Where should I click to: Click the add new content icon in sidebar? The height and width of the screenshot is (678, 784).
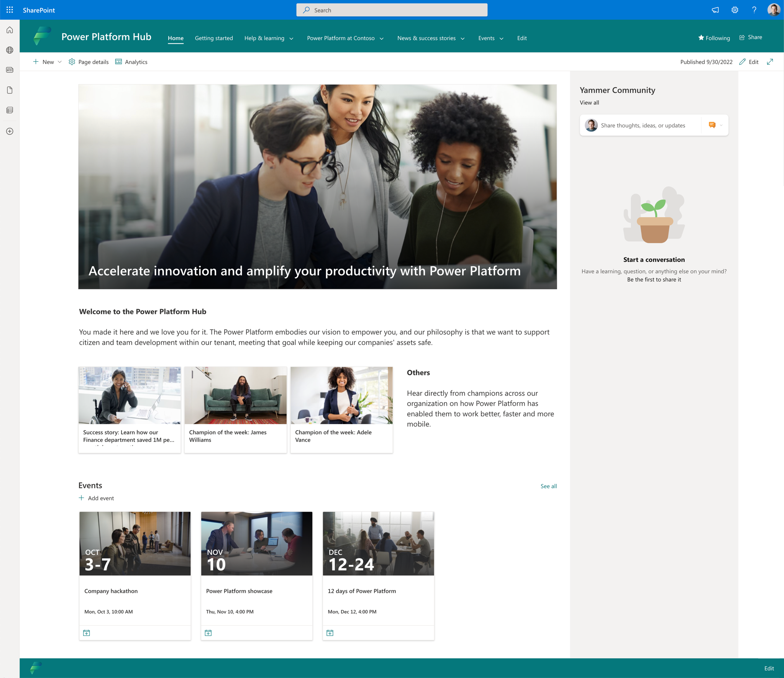10,131
